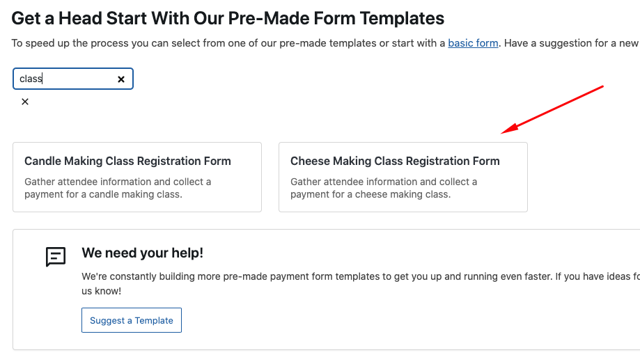
Task: Click the "us know!" text in the help panel
Action: pos(102,291)
